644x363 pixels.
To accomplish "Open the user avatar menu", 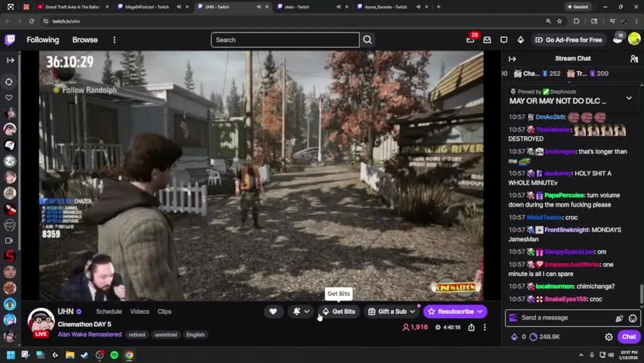I will tap(634, 40).
